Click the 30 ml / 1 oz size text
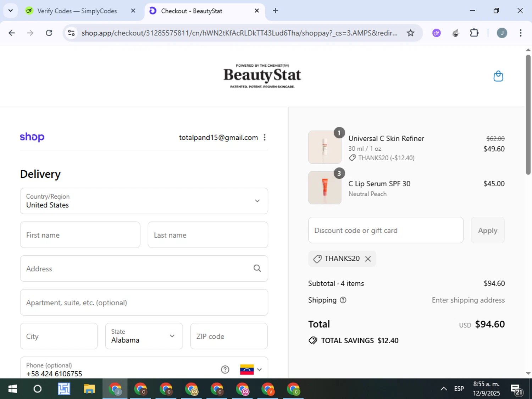The height and width of the screenshot is (399, 532). (365, 149)
